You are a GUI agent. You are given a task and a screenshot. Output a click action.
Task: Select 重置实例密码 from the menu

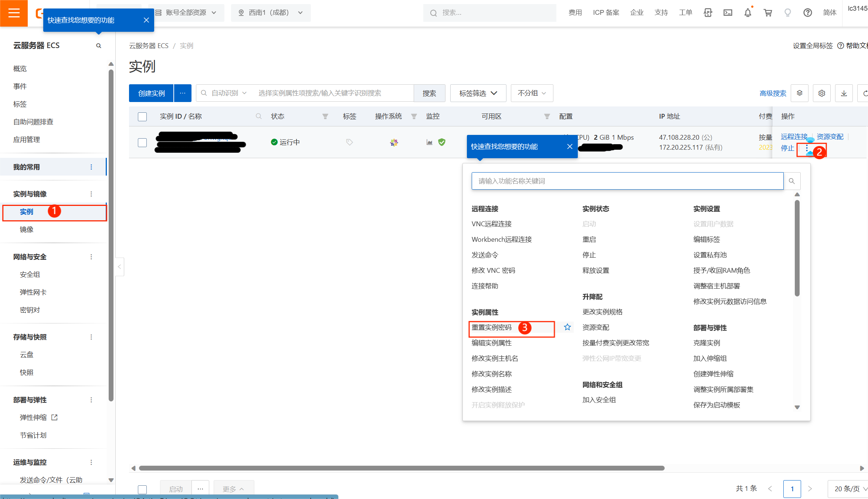(x=492, y=327)
